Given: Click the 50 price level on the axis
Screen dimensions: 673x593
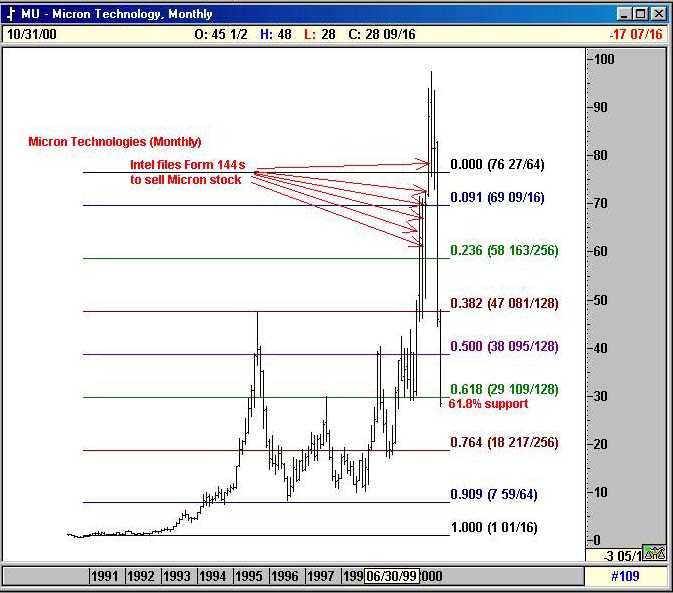Looking at the screenshot, I should pos(600,300).
